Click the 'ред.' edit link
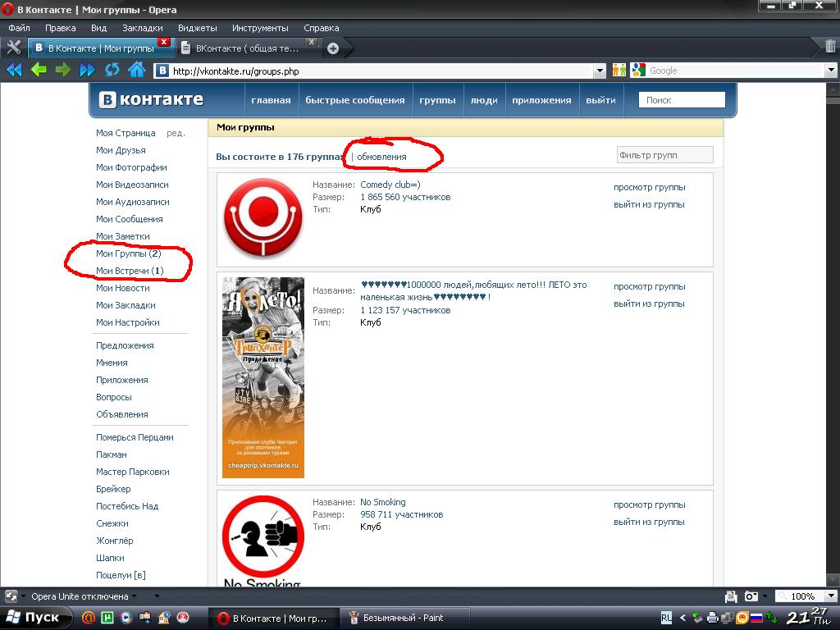This screenshot has width=840, height=630. (176, 133)
